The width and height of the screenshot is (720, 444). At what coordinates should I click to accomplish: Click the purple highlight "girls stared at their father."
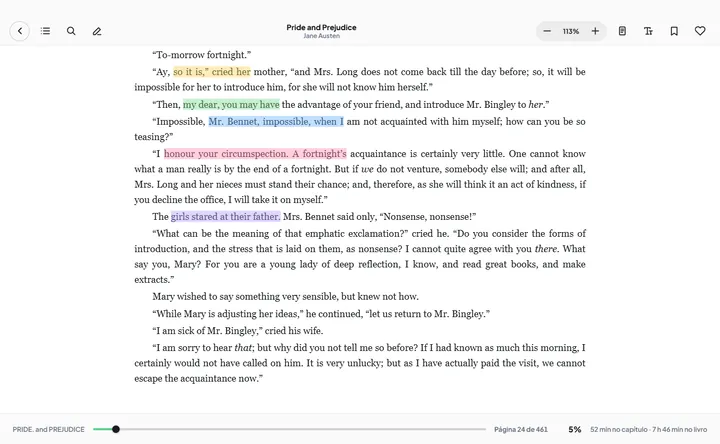point(225,217)
